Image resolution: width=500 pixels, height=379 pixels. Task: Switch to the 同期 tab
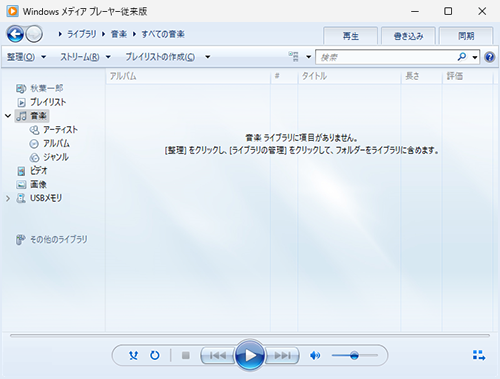(x=466, y=36)
